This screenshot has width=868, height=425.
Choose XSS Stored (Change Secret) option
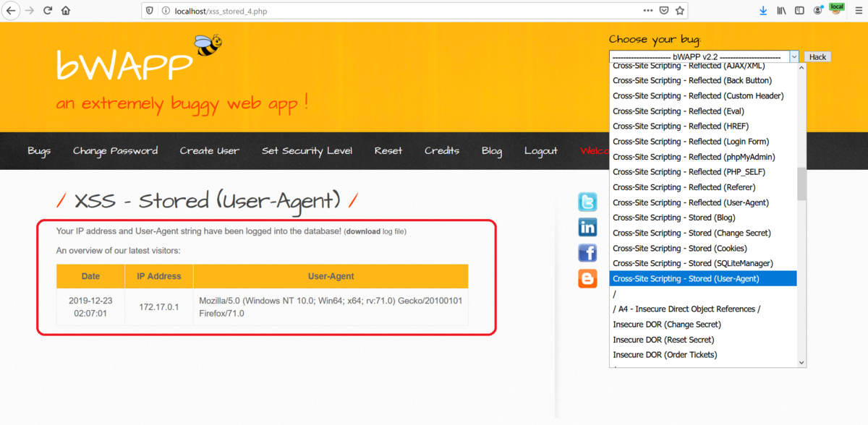click(703, 233)
